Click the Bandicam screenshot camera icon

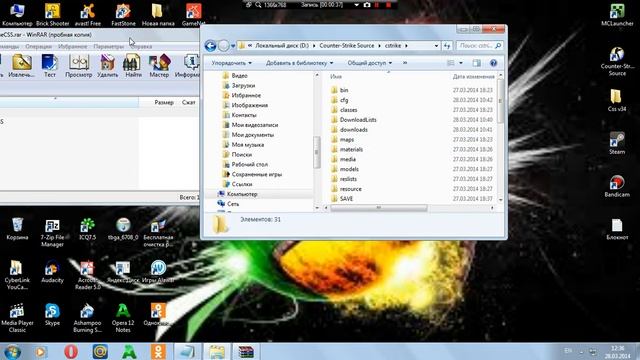click(367, 4)
